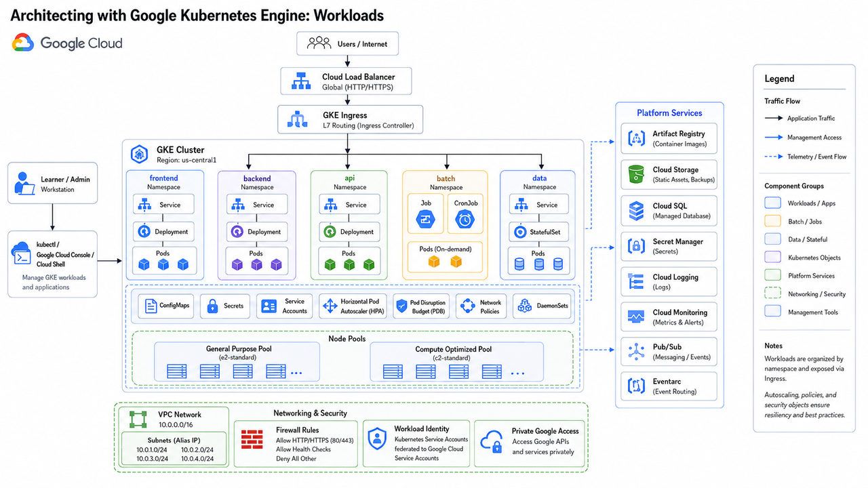Click subnet 10.0.2.0/24

(x=197, y=449)
